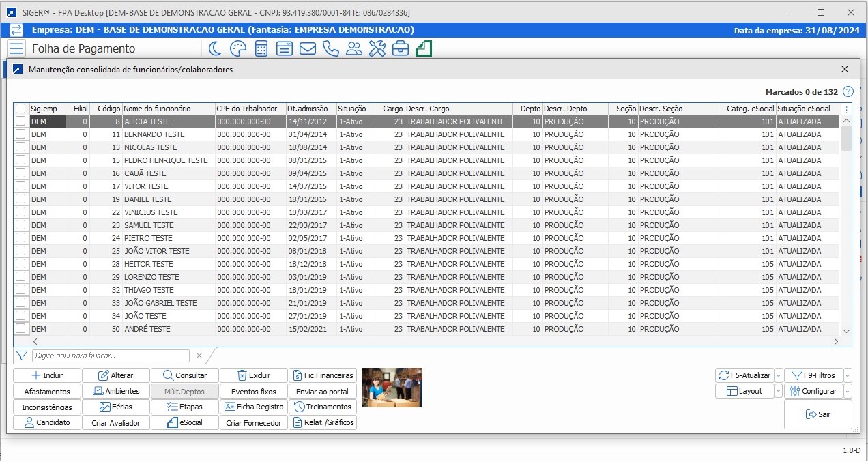Image resolution: width=868 pixels, height=462 pixels.
Task: Open the F9-Filtros dropdown arrow
Action: [x=848, y=376]
